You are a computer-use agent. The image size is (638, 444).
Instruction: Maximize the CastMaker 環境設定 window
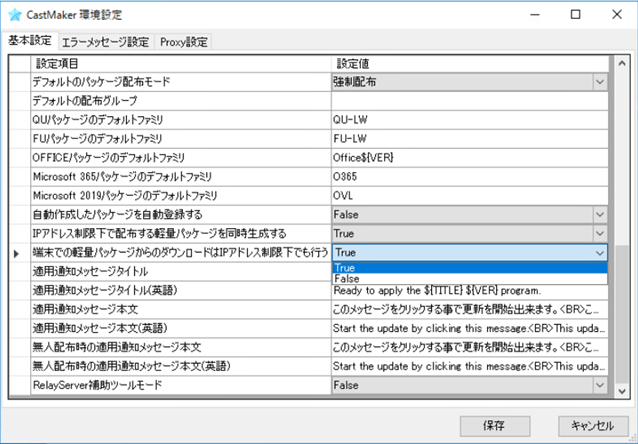(576, 15)
